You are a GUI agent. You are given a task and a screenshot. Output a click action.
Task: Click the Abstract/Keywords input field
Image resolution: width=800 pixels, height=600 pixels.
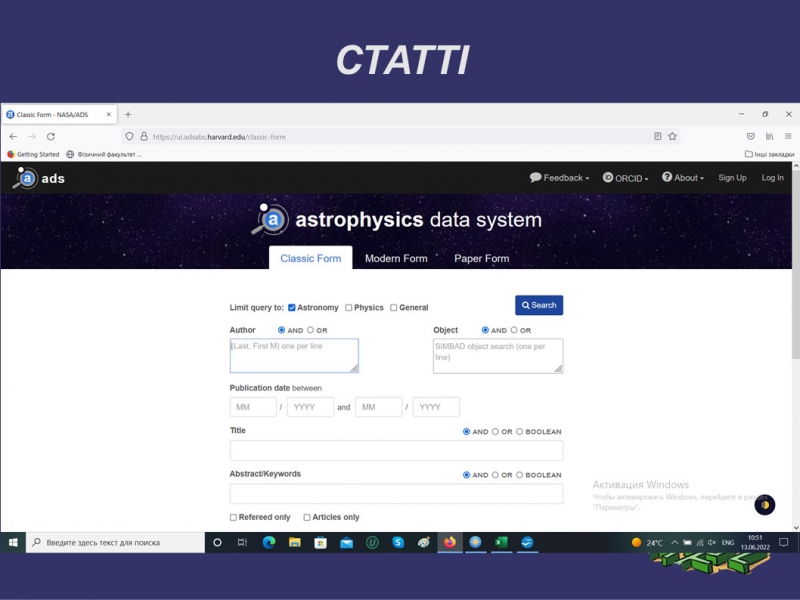(396, 494)
